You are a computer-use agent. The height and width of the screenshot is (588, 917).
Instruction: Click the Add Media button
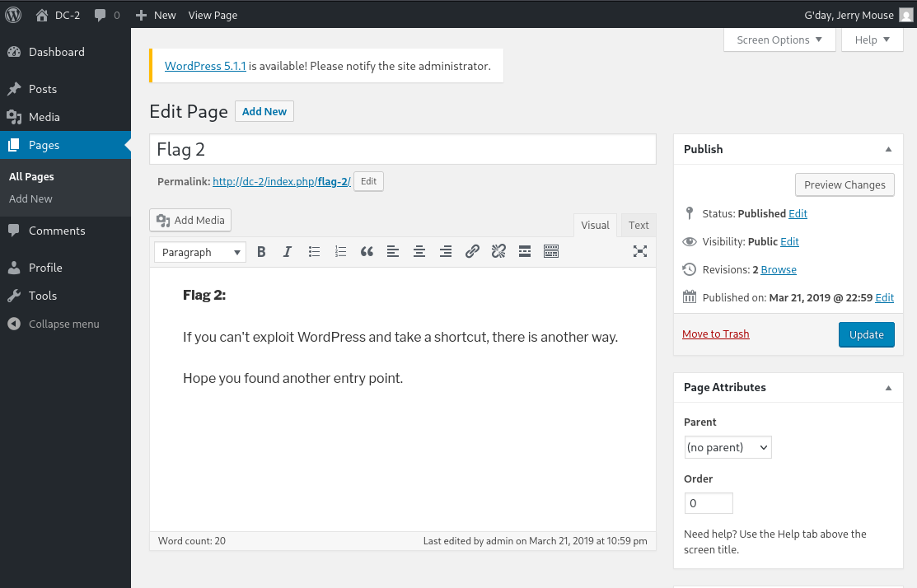[x=190, y=220]
